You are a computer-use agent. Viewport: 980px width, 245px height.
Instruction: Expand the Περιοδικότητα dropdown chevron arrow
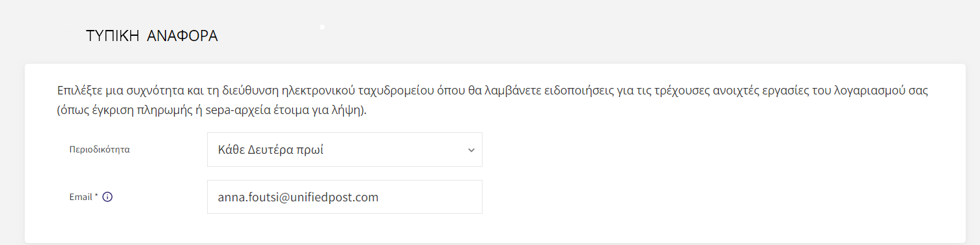[x=471, y=150]
